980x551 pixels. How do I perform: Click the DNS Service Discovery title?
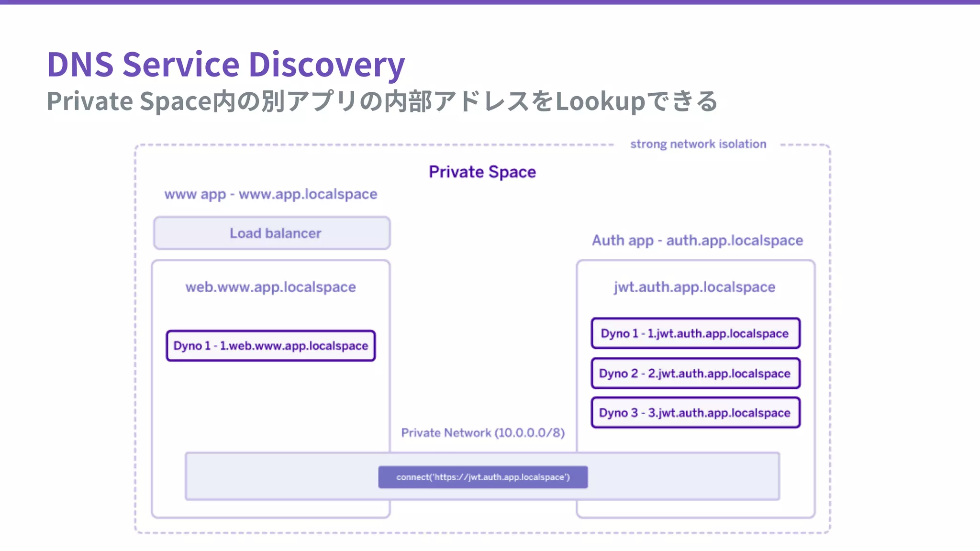pyautogui.click(x=226, y=65)
